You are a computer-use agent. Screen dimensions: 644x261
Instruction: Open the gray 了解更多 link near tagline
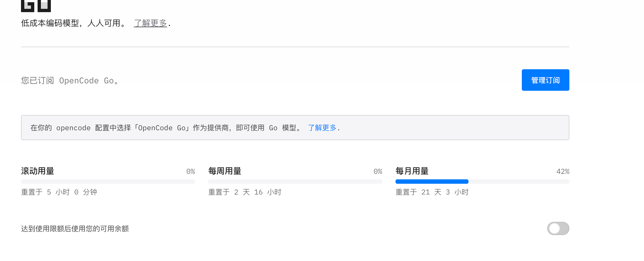click(150, 23)
